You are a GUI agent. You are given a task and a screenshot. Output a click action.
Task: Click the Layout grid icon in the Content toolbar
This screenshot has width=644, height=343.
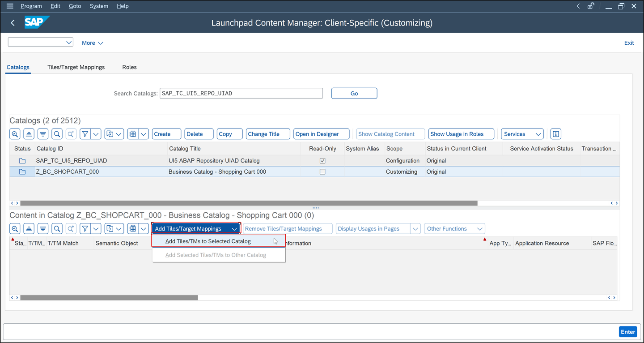coord(132,229)
